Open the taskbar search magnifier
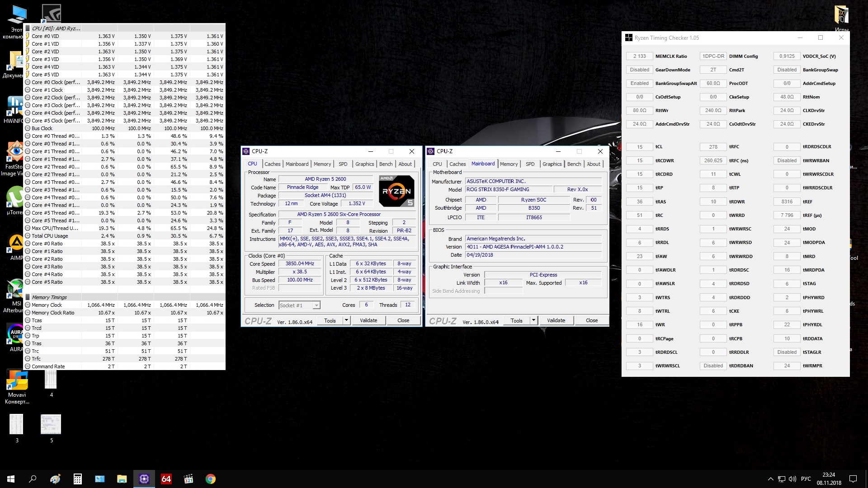 33,479
